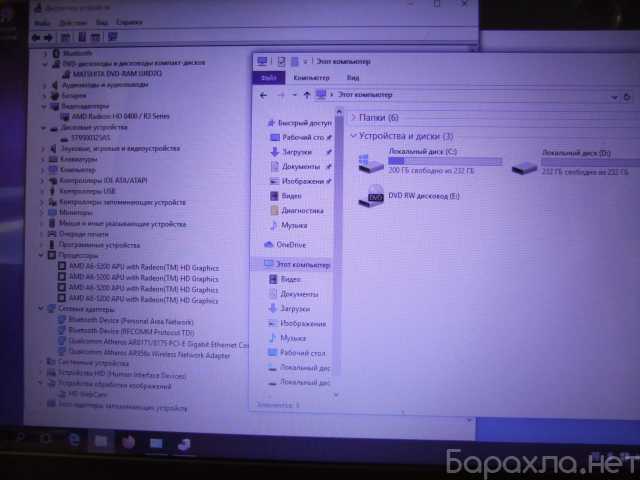The height and width of the screenshot is (480, 640).
Task: Collapse the Сетевые адаптеры category
Action: (41, 309)
